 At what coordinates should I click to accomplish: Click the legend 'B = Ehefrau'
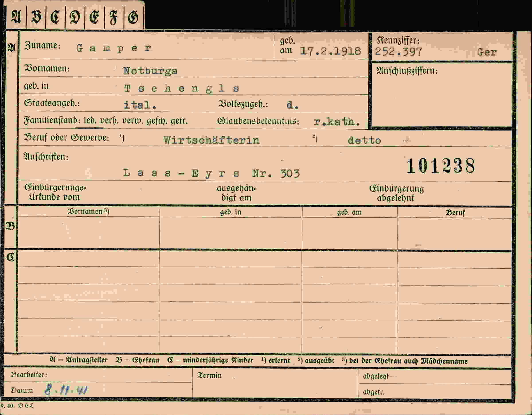(x=137, y=360)
